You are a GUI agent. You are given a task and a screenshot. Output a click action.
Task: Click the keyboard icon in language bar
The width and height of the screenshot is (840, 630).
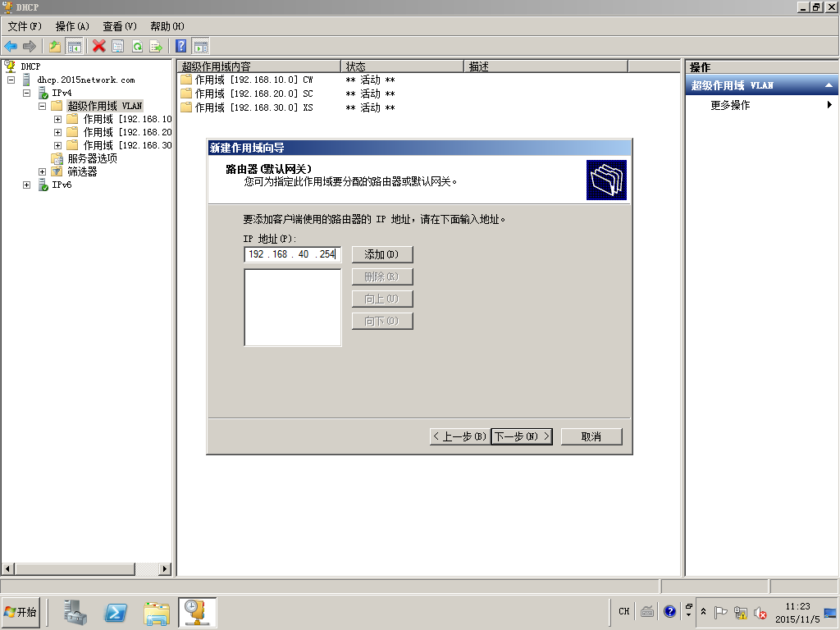[647, 611]
